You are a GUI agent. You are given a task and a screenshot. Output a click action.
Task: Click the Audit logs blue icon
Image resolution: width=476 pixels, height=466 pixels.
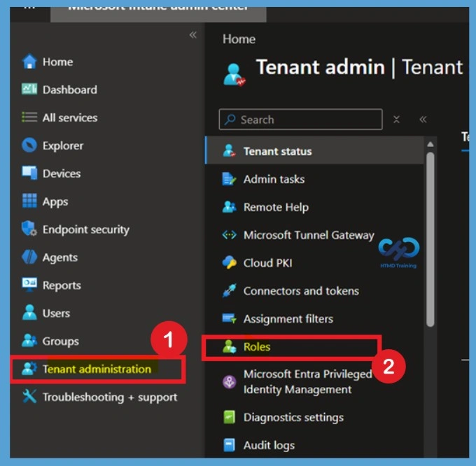229,445
